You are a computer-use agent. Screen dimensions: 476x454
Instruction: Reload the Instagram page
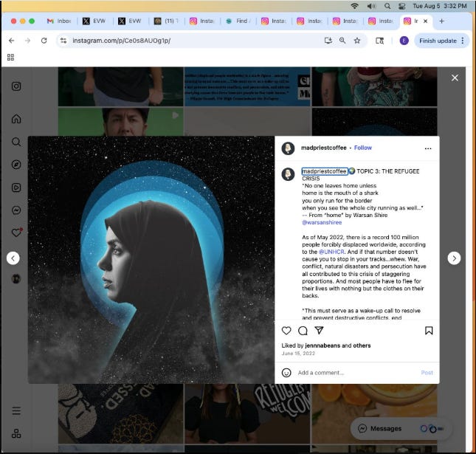click(44, 41)
